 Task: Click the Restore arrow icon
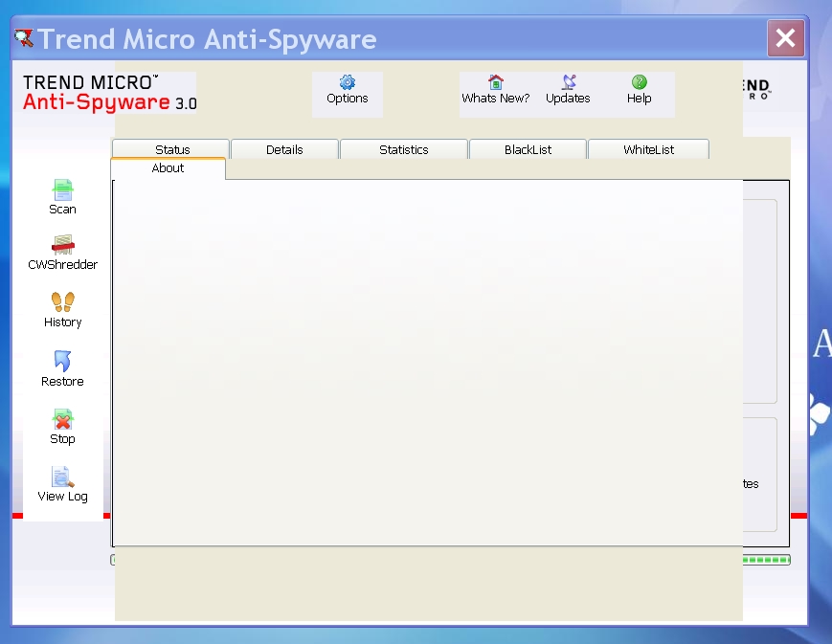62,361
